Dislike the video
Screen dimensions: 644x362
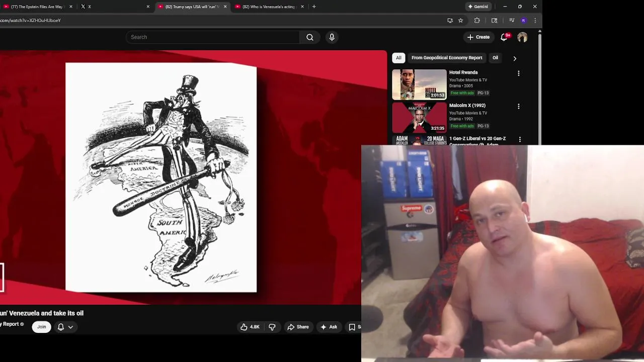[x=272, y=327]
